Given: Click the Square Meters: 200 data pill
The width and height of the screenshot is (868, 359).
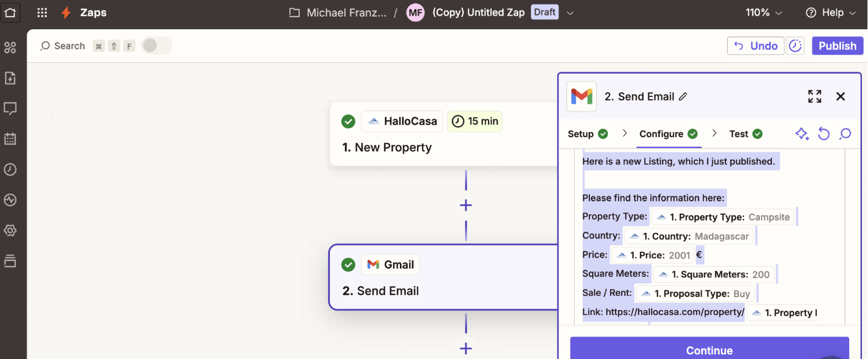Looking at the screenshot, I should point(714,274).
